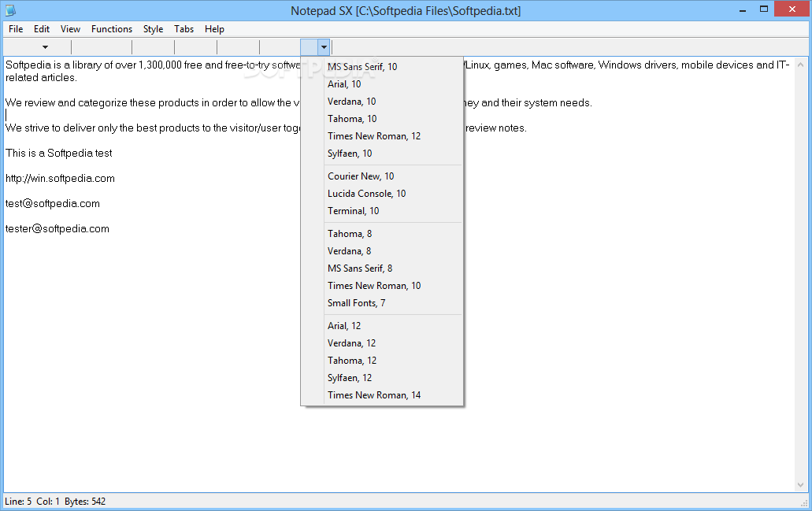Open the View menu
Image resolution: width=812 pixels, height=511 pixels.
pos(70,29)
